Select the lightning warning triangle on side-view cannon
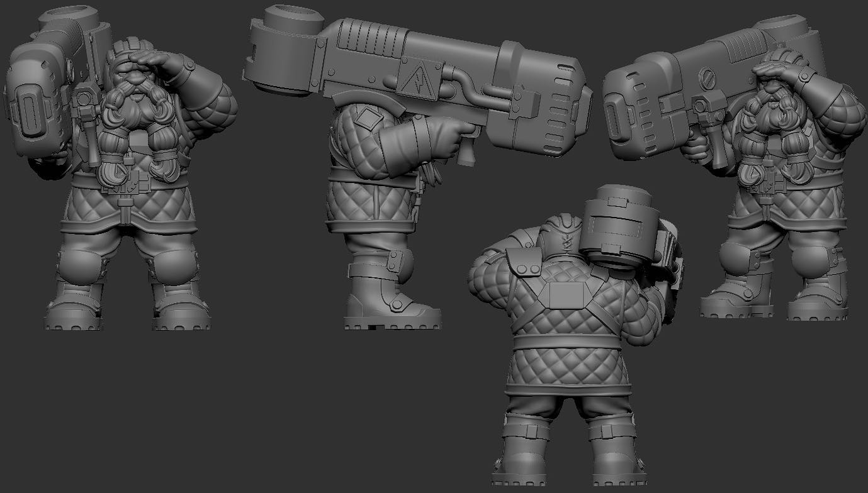This screenshot has width=868, height=493. (414, 77)
